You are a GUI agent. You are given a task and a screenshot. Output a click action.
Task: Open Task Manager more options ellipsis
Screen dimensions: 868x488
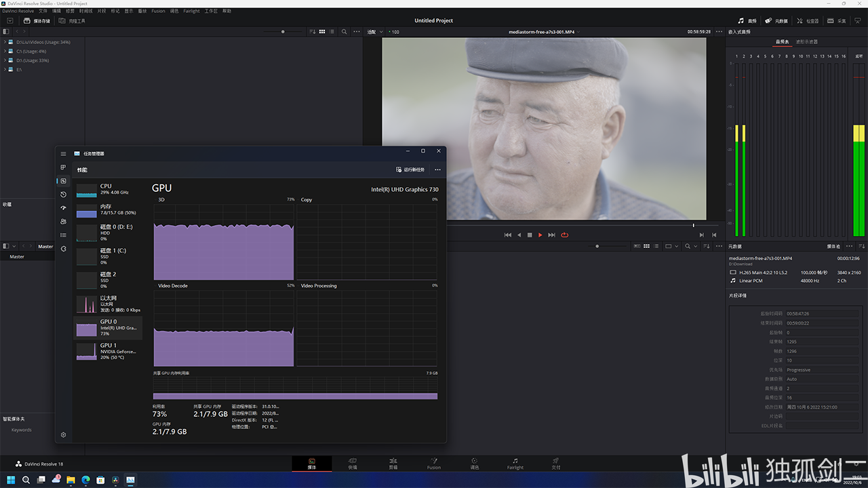tap(437, 169)
